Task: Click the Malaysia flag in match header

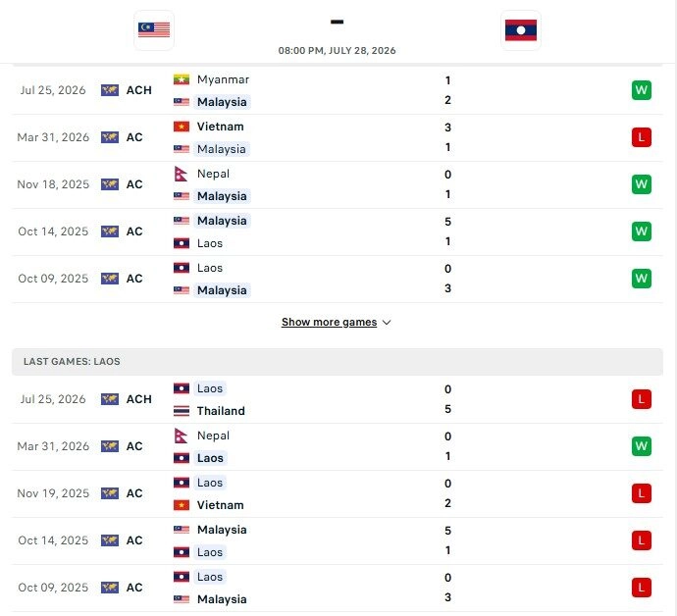Action: pos(154,29)
